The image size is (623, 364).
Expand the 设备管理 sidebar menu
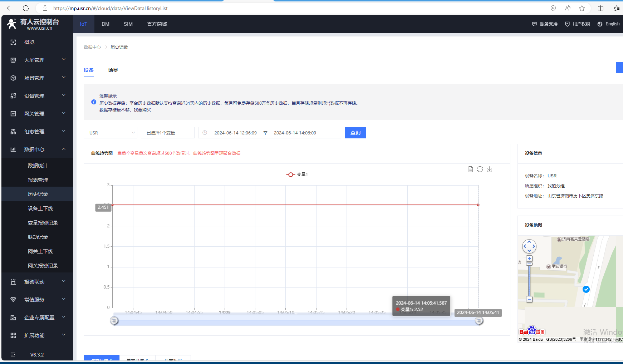coord(37,96)
